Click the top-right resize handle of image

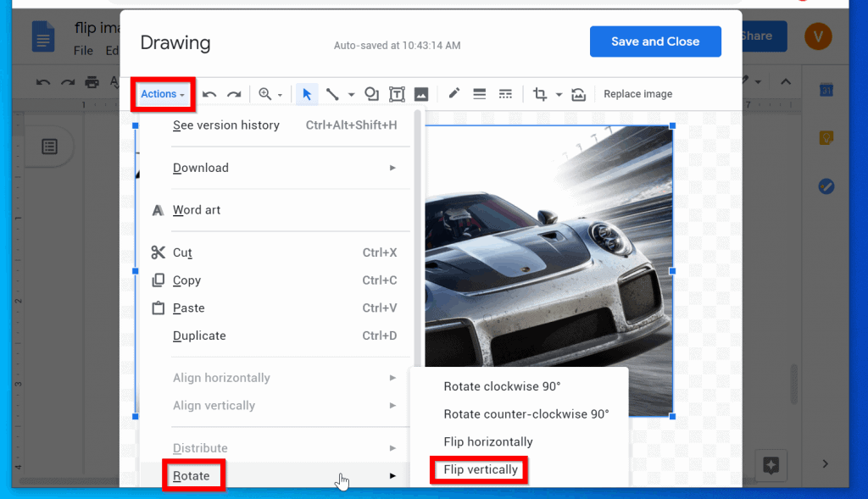(x=672, y=126)
